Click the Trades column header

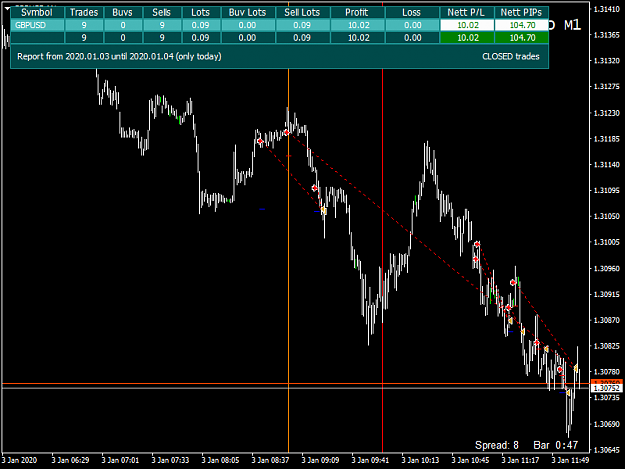[84, 13]
